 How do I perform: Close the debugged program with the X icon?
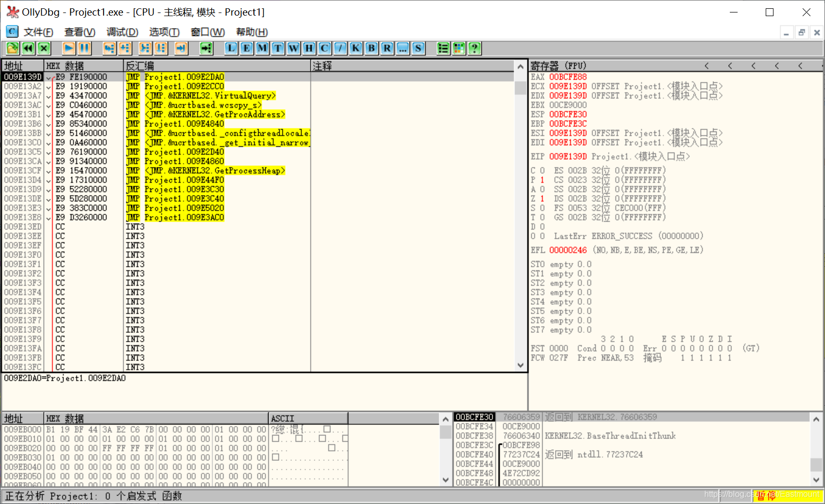(x=44, y=48)
